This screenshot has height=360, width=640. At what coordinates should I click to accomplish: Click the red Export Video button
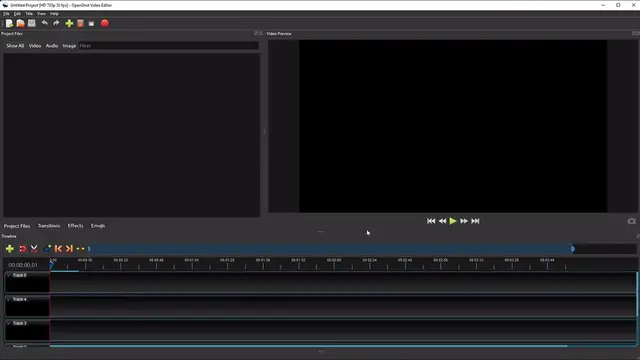tap(104, 23)
